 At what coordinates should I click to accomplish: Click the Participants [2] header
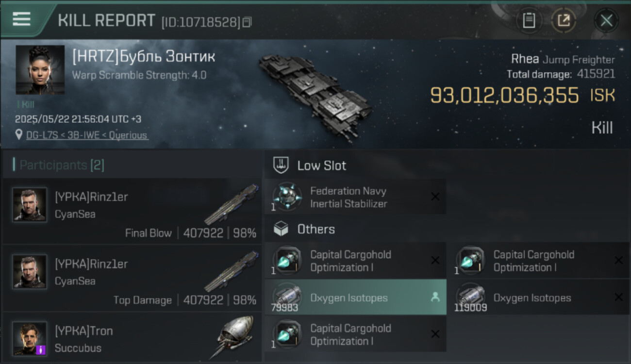pos(62,165)
